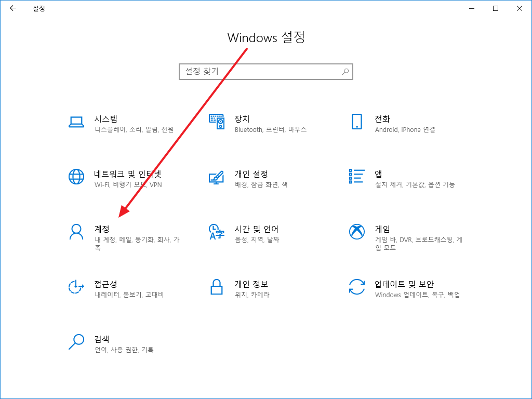Open 검색 settings title
The image size is (532, 399).
(x=102, y=339)
